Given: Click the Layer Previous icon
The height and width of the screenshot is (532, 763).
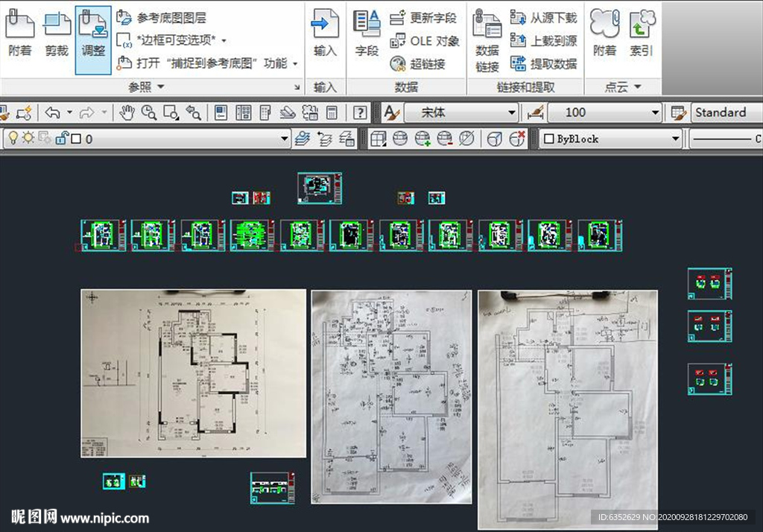Looking at the screenshot, I should pos(325,139).
